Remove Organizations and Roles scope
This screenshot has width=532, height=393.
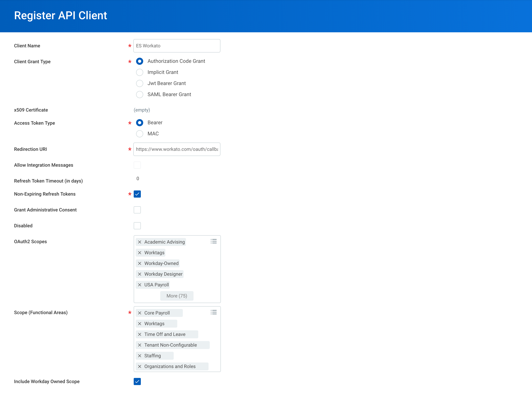pos(140,367)
